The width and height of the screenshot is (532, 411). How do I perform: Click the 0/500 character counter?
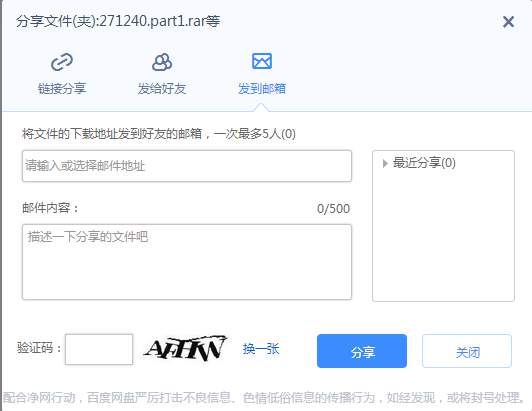(333, 208)
